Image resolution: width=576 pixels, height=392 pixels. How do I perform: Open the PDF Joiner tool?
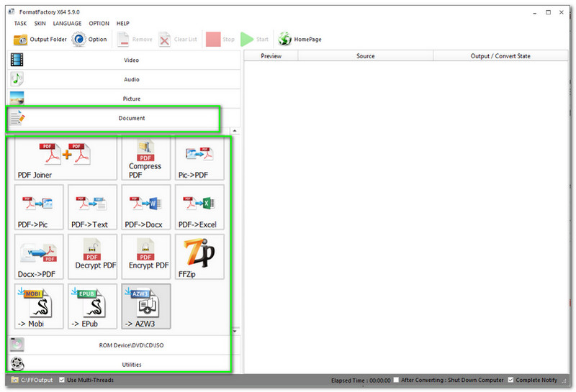tap(66, 158)
